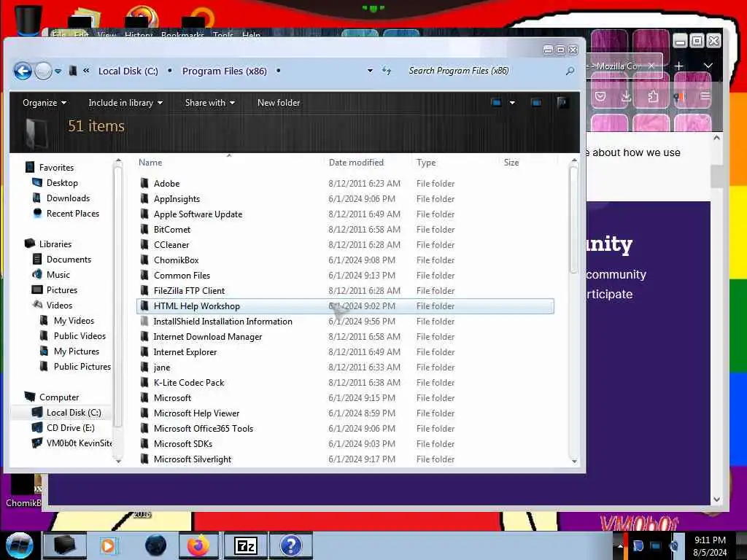
Task: Select the Microsoft SDKs folder
Action: [x=345, y=444]
